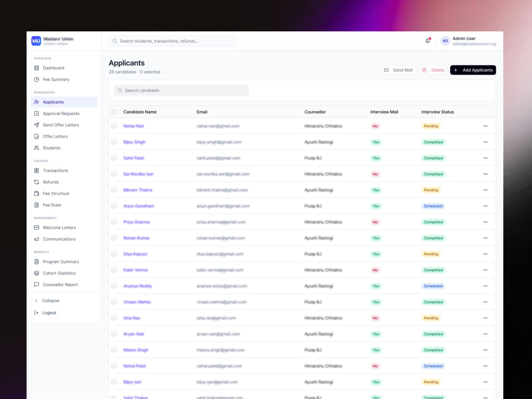532x399 pixels.
Task: Focus the global search students field
Action: click(x=172, y=41)
